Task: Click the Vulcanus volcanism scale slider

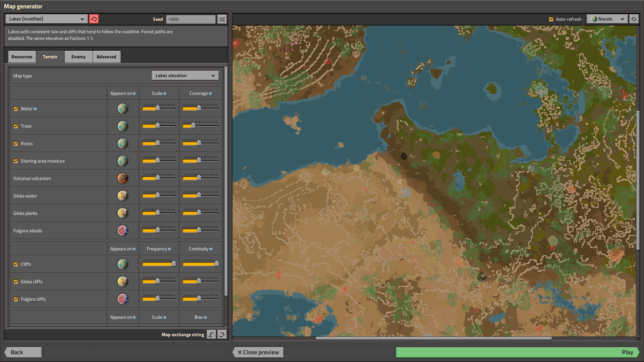Action: [159, 178]
